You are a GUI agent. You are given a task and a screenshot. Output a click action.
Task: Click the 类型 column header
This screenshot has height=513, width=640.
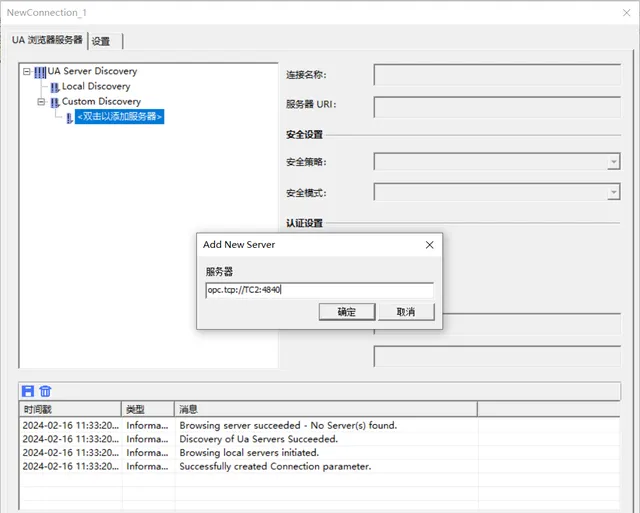[x=148, y=409]
